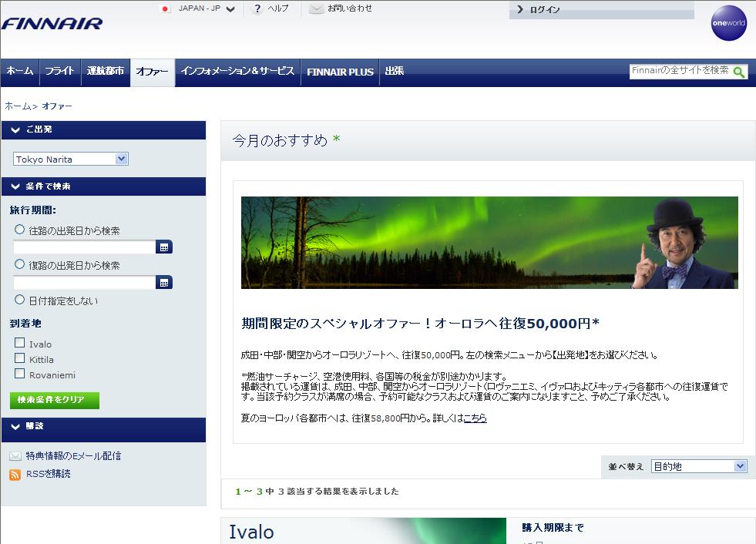The height and width of the screenshot is (544, 756).
Task: Click the Japan flag icon
Action: coord(165,8)
